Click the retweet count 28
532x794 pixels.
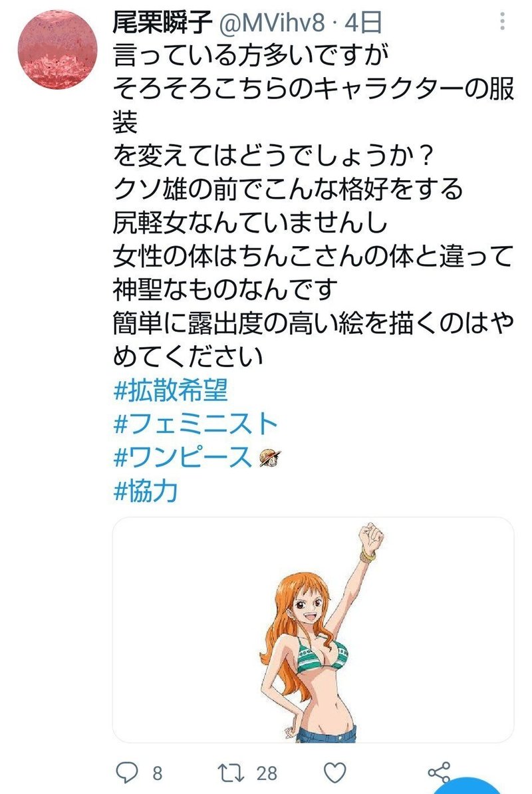tap(267, 773)
